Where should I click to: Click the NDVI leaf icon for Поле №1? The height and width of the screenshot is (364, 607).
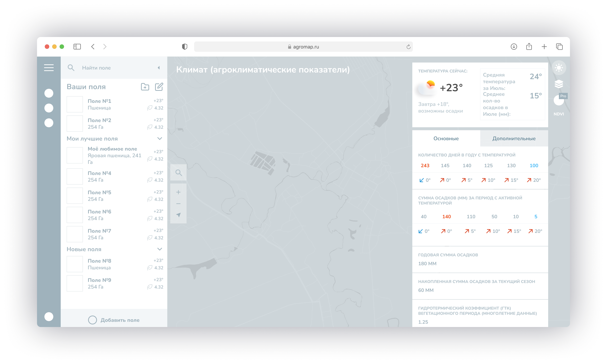[150, 108]
